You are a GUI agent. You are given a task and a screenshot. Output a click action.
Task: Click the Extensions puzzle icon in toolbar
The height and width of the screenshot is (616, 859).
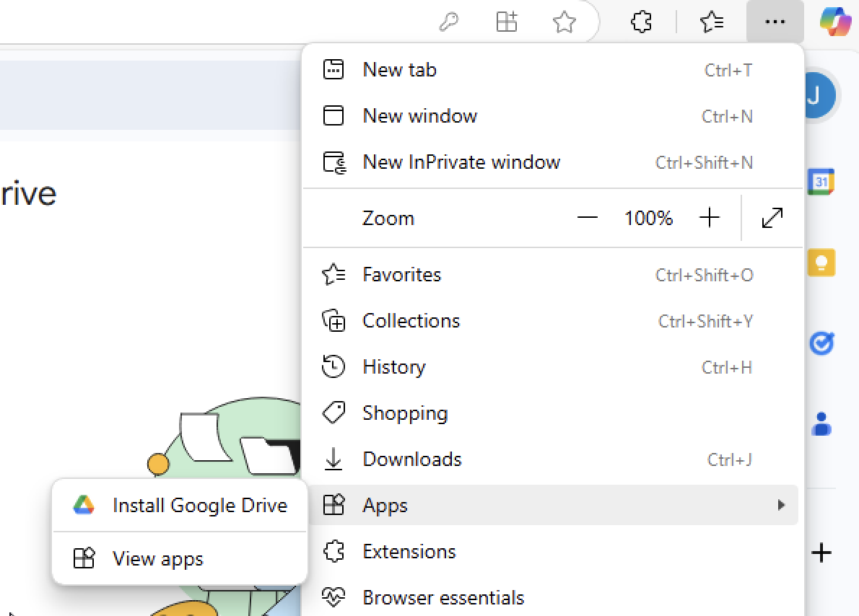[641, 22]
